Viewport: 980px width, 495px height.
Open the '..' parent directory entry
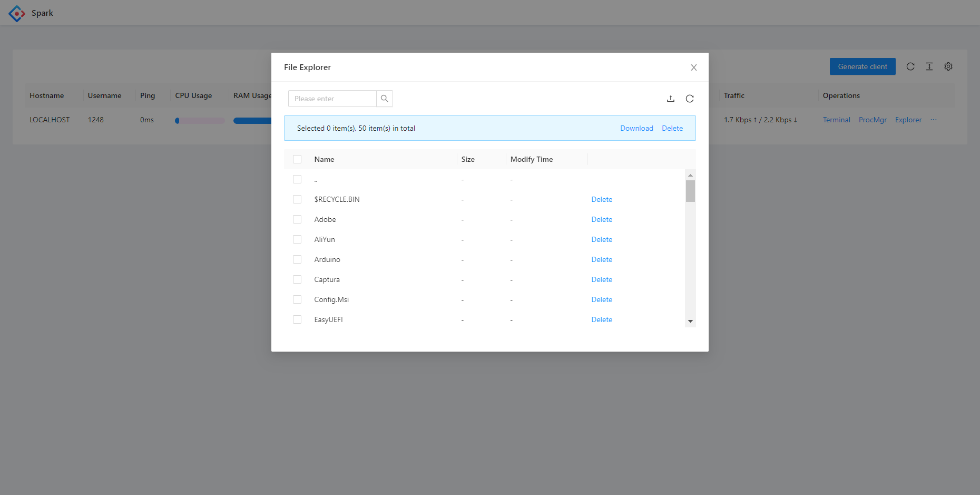point(316,180)
